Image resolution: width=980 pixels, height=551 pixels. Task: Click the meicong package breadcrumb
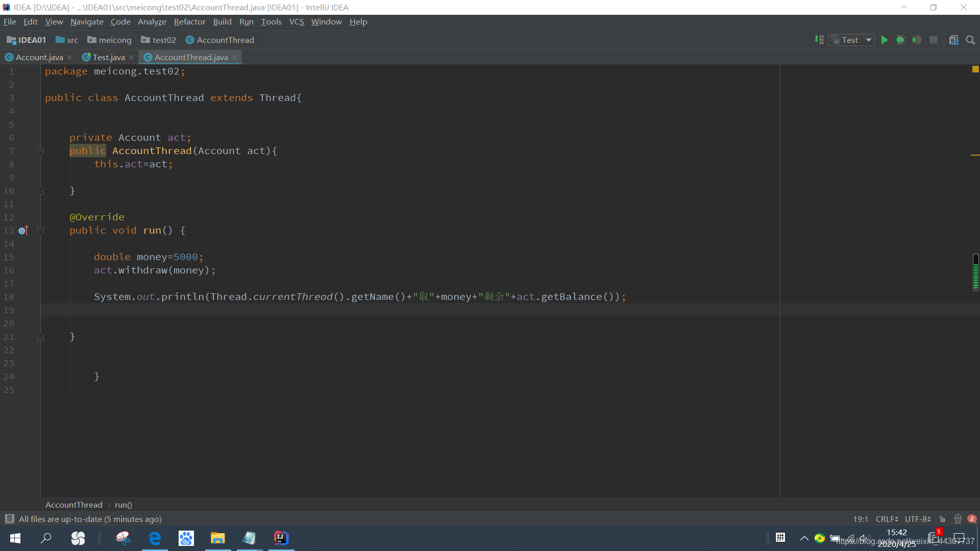pos(110,40)
